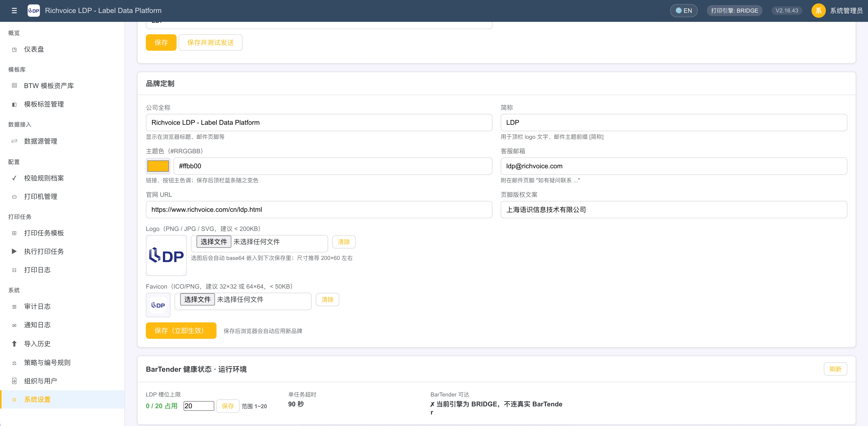Screen dimensions: 868x426
Task: Click the Logo preview thumbnail
Action: [x=166, y=255]
